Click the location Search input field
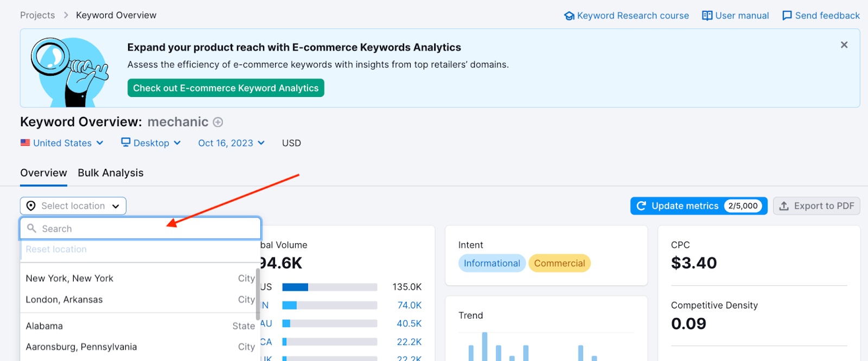Viewport: 868px width, 361px height. (x=146, y=229)
